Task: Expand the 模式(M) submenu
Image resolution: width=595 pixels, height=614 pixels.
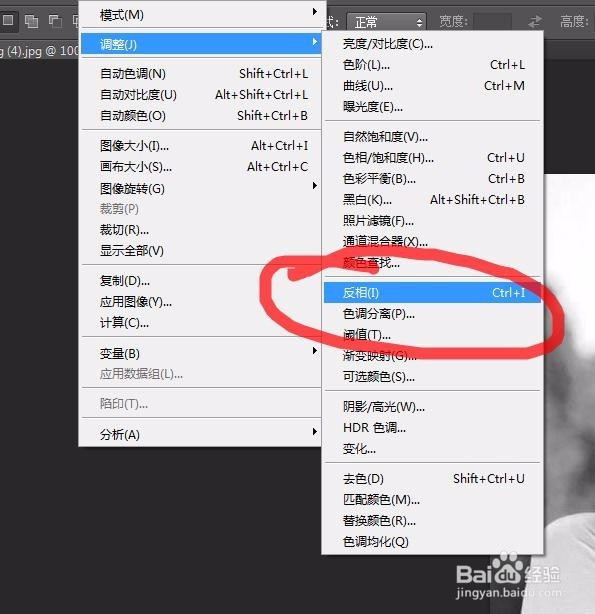Action: (202, 15)
